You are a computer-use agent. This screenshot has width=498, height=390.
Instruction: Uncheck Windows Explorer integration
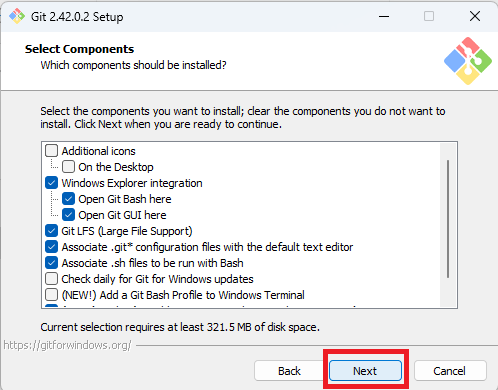51,183
